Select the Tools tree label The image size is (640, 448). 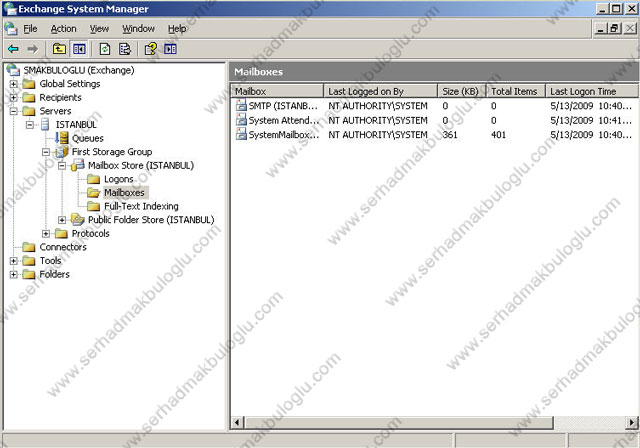[50, 261]
